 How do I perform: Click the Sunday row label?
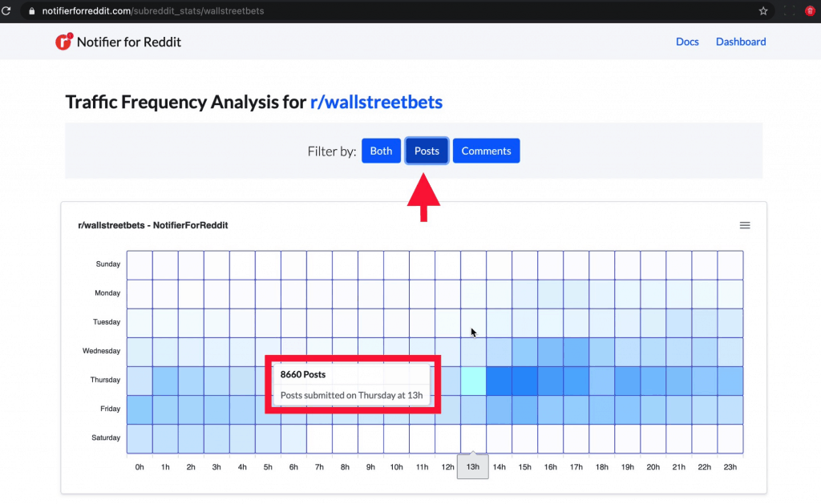point(108,264)
